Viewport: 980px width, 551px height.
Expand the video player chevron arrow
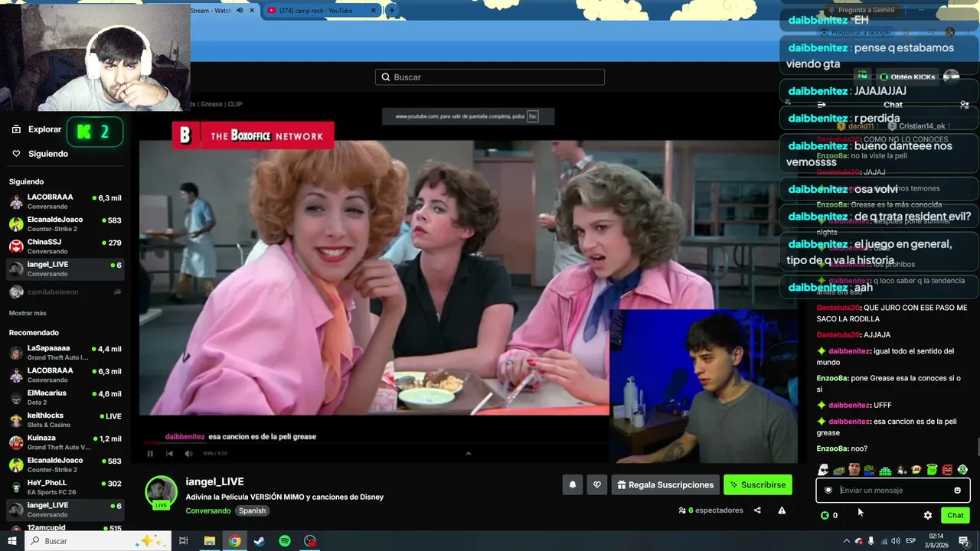coord(469,453)
